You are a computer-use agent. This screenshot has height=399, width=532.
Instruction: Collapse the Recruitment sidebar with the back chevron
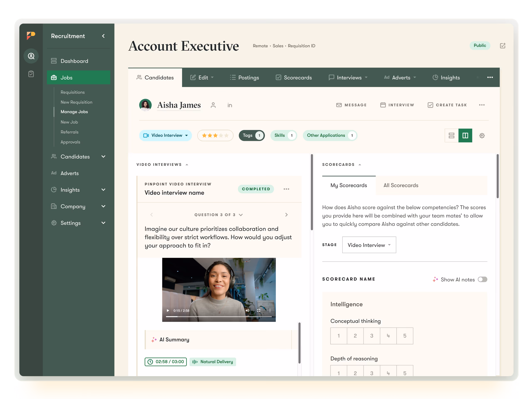coord(103,36)
